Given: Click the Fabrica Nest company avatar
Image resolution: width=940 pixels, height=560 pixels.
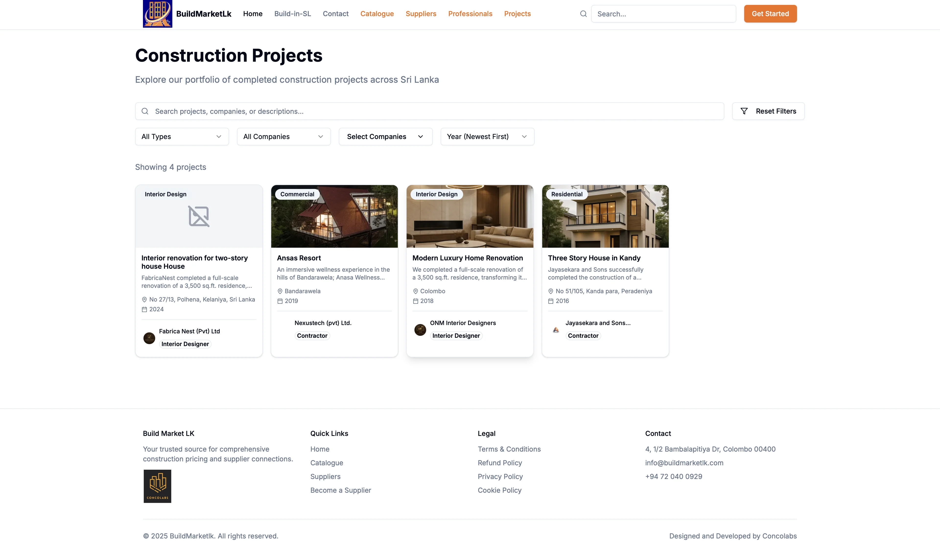Looking at the screenshot, I should click(x=149, y=338).
